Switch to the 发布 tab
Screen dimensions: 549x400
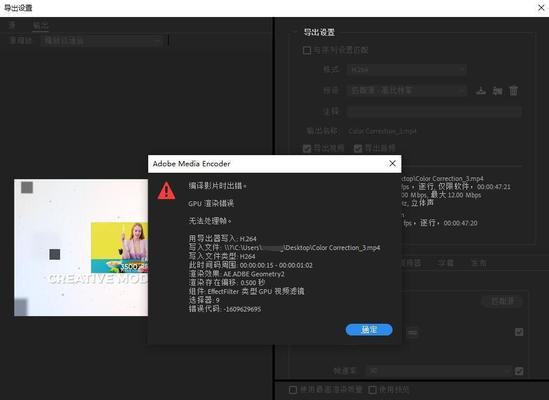(478, 263)
